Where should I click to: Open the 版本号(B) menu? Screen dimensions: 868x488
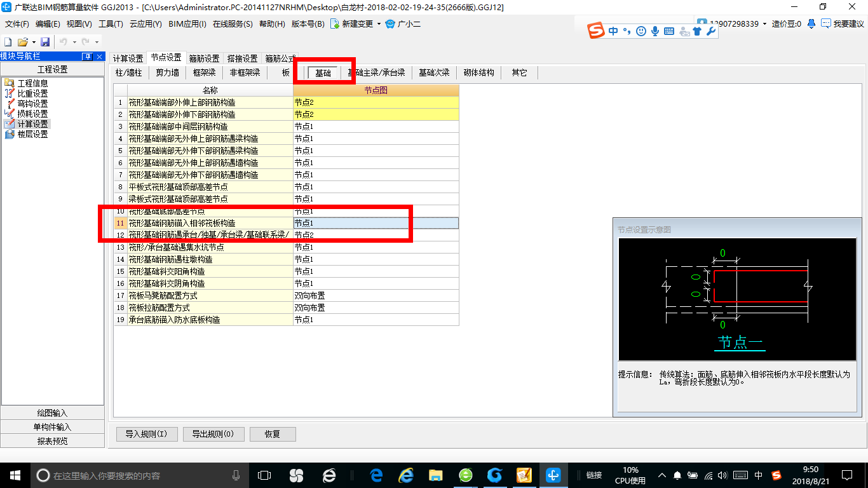(x=308, y=24)
